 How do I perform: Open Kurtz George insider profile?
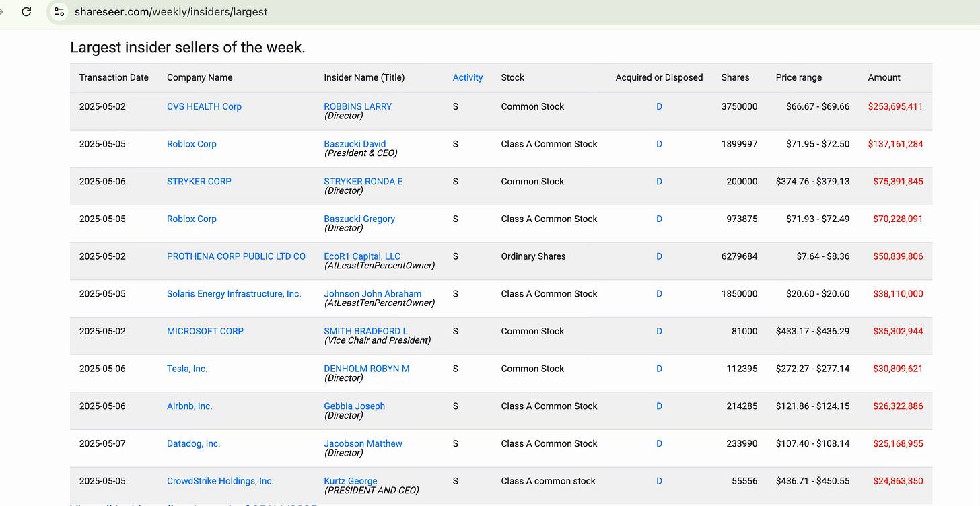click(x=351, y=481)
